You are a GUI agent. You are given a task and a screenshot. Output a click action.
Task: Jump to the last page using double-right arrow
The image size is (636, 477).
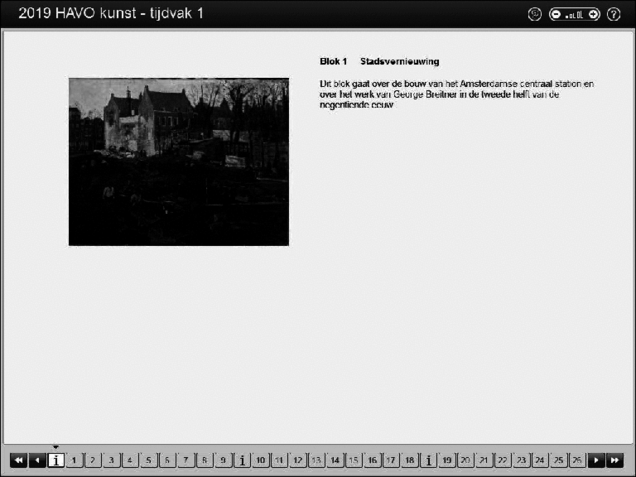[615, 460]
